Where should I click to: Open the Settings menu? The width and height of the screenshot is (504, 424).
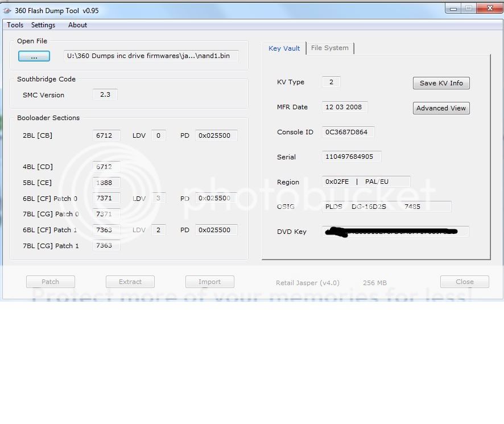(x=43, y=25)
